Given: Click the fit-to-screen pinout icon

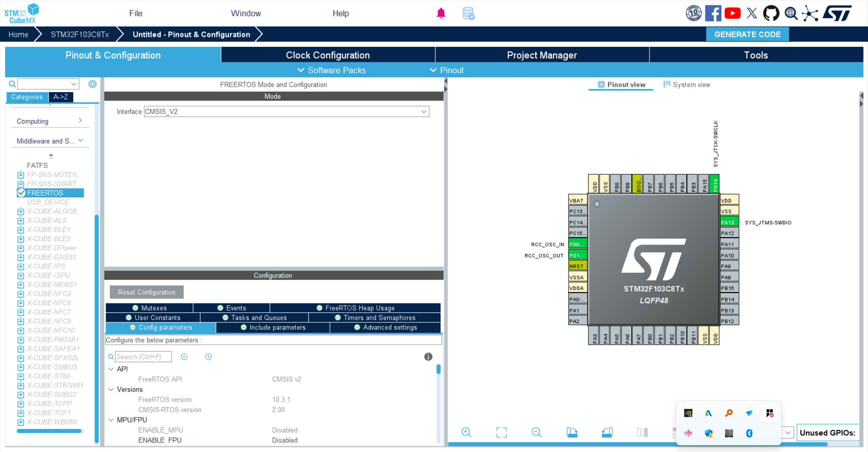Looking at the screenshot, I should (501, 432).
